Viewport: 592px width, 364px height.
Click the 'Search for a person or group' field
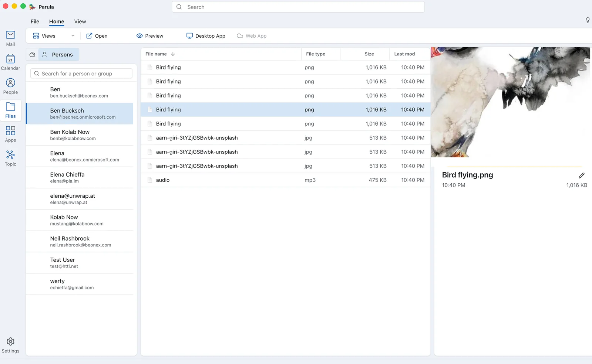[81, 74]
